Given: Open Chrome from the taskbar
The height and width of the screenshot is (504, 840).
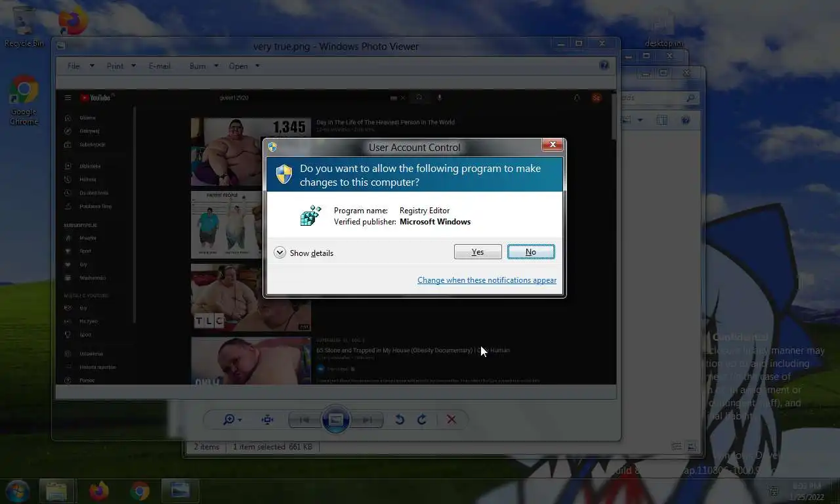Looking at the screenshot, I should pyautogui.click(x=139, y=491).
